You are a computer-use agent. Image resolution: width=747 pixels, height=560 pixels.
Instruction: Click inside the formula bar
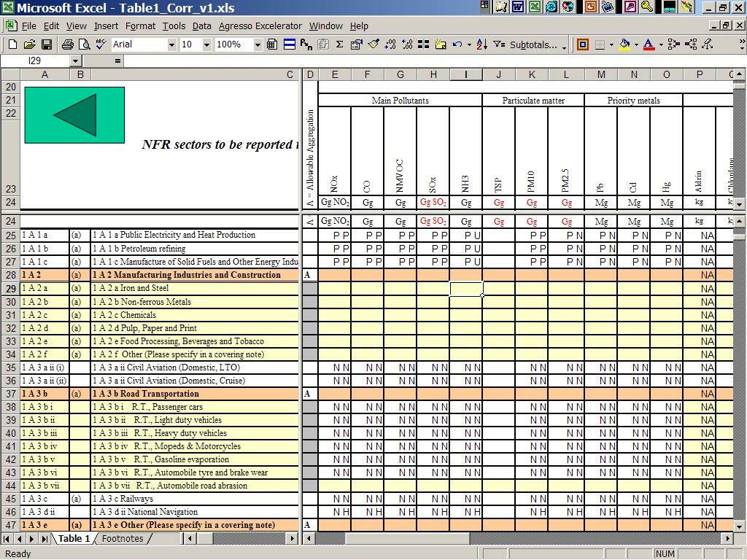433,61
